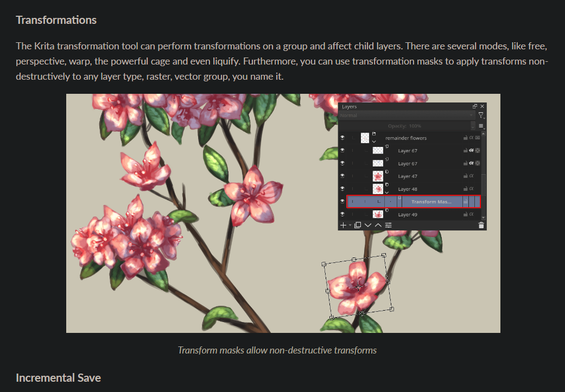
Task: Click the layer filter funnel icon
Action: [481, 115]
